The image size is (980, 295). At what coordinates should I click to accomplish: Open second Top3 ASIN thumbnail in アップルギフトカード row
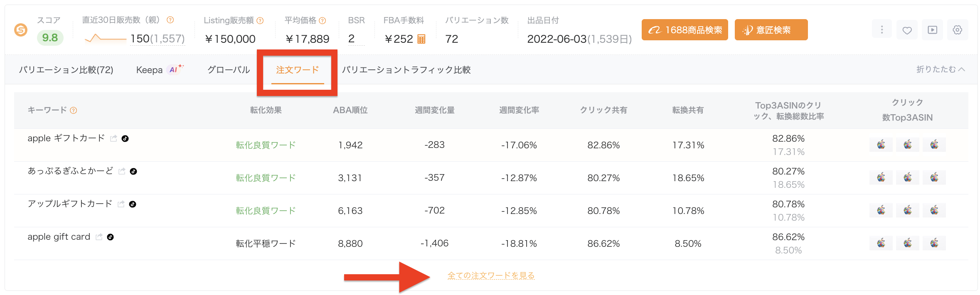(908, 210)
